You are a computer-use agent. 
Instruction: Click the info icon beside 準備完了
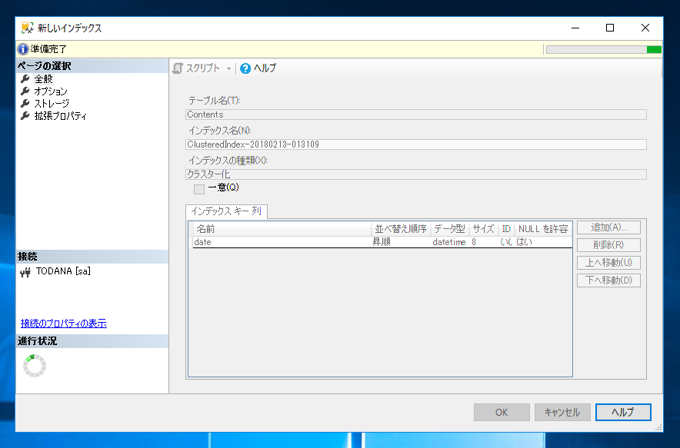[23, 49]
